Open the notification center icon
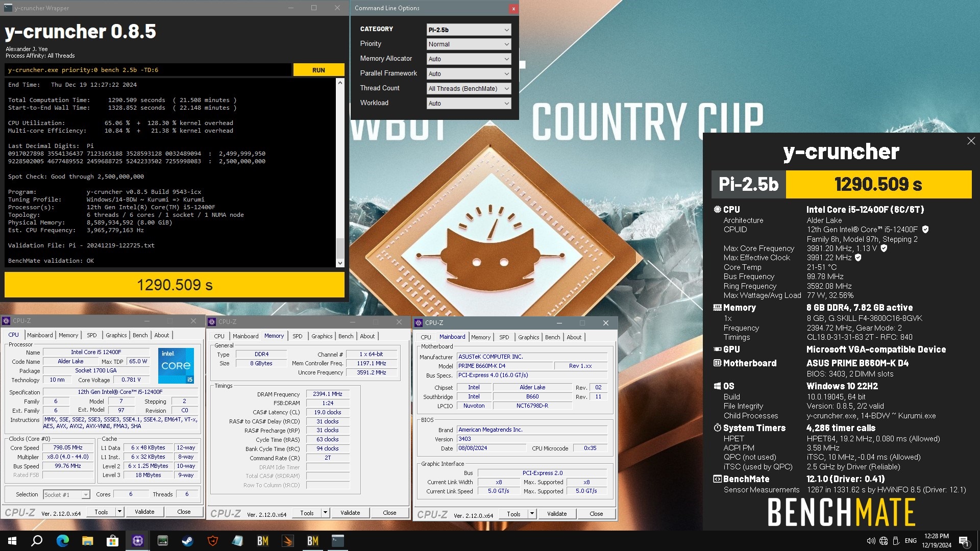The image size is (980, 551). [964, 541]
